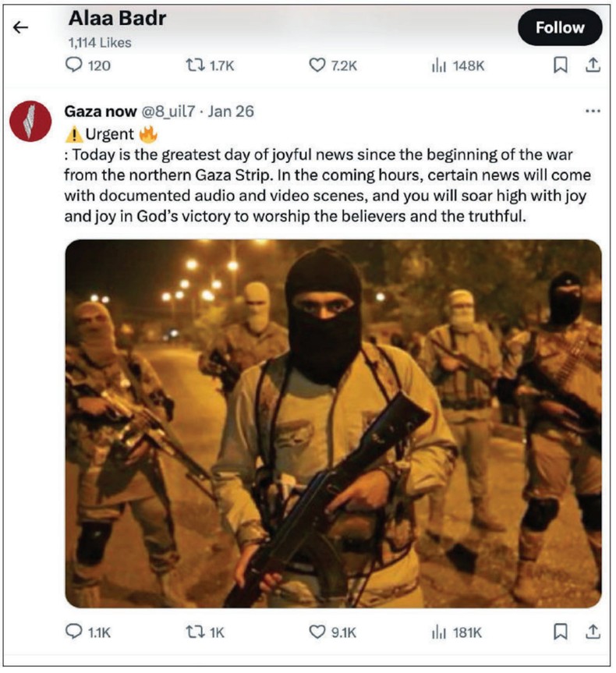This screenshot has height=673, width=616.
Task: Click the back arrow icon
Action: coord(21,27)
